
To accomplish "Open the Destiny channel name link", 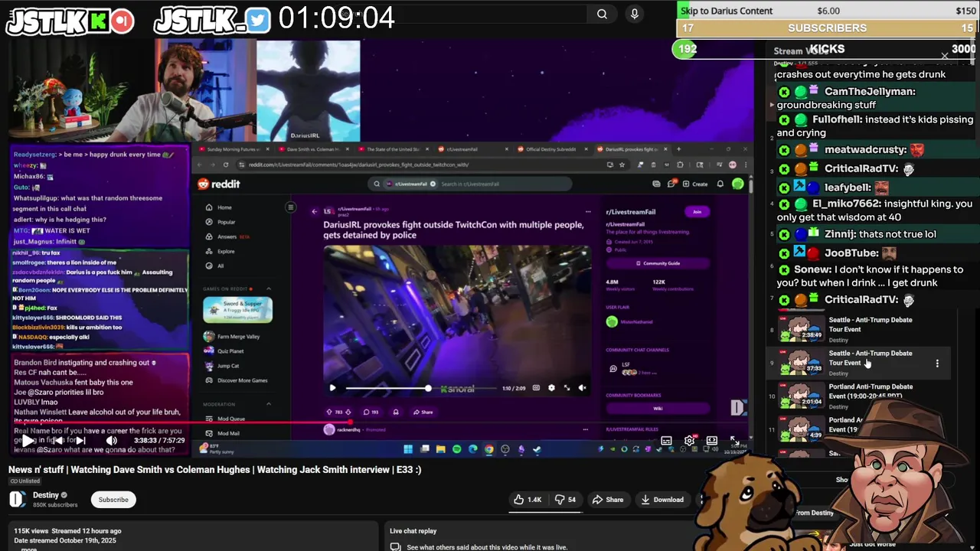I will coord(46,495).
